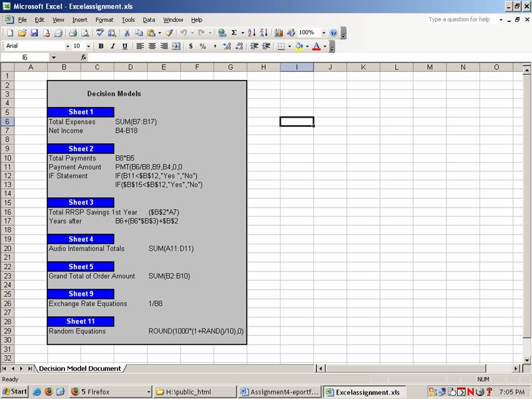Click the Cut scissors icon
Viewport: 532px width, 399px height.
click(x=128, y=33)
